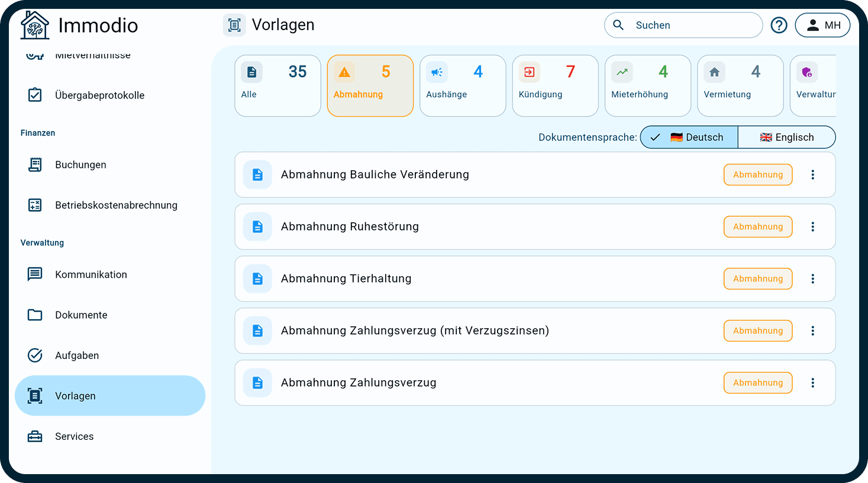Go to Betriebskostenabrechnung
868x483 pixels.
110,205
